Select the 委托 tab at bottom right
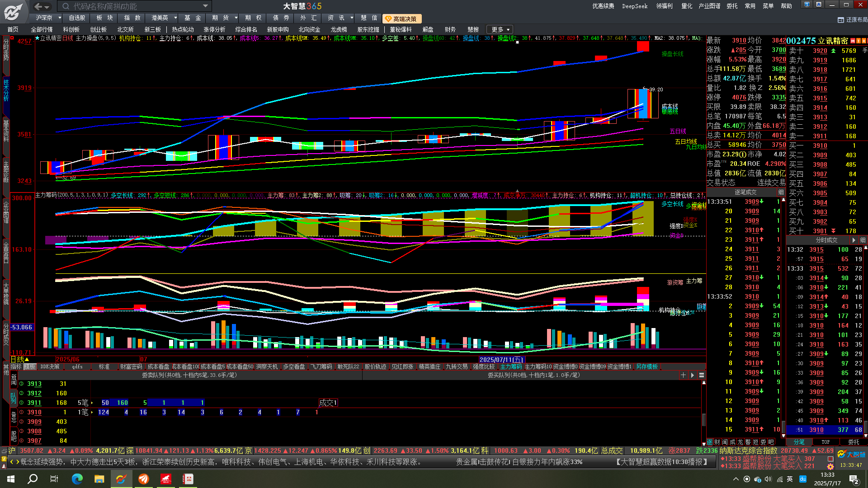 [x=854, y=442]
